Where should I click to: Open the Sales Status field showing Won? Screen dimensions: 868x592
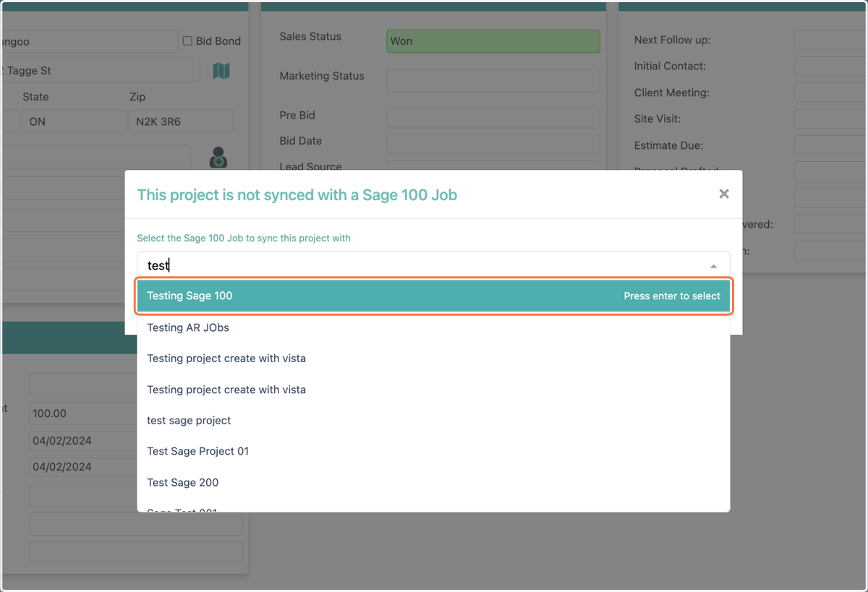pos(493,41)
